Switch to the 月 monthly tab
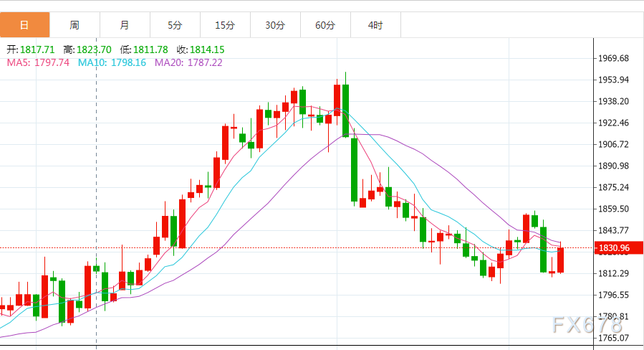 pos(125,25)
